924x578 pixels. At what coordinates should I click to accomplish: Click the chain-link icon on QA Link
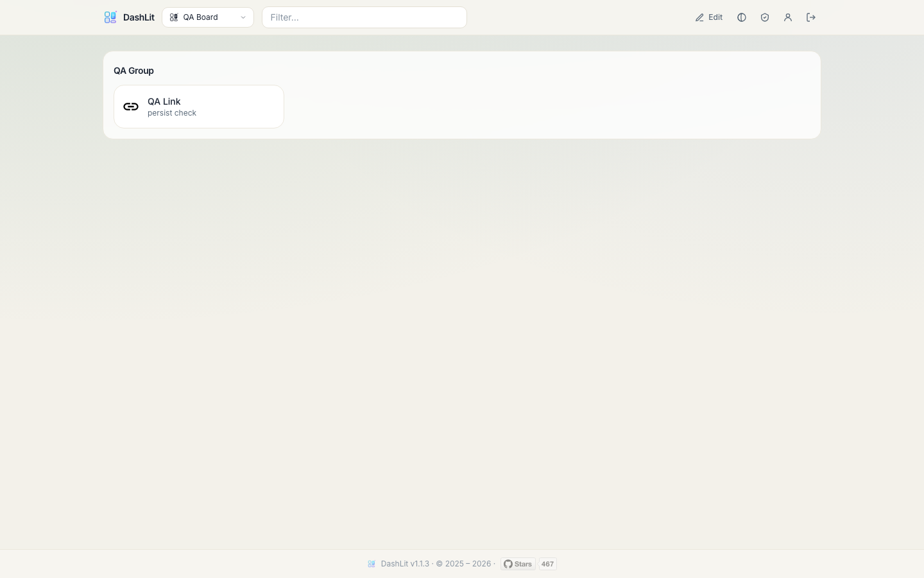(x=131, y=107)
